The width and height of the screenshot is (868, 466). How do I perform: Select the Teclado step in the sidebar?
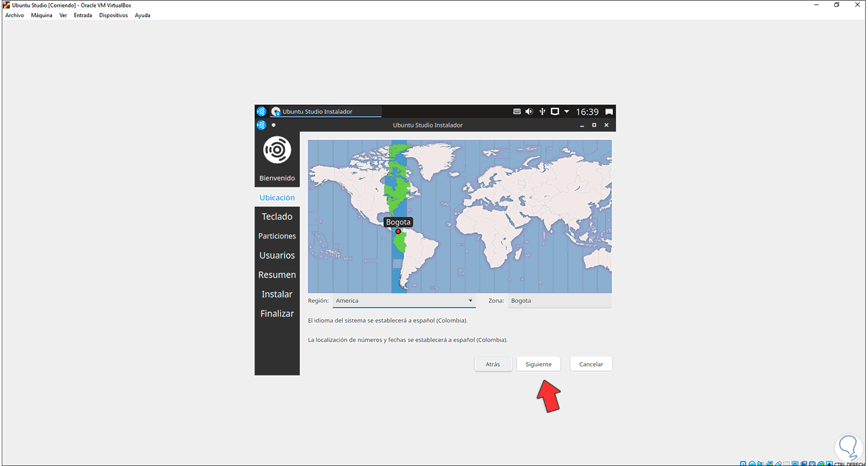[x=277, y=217]
